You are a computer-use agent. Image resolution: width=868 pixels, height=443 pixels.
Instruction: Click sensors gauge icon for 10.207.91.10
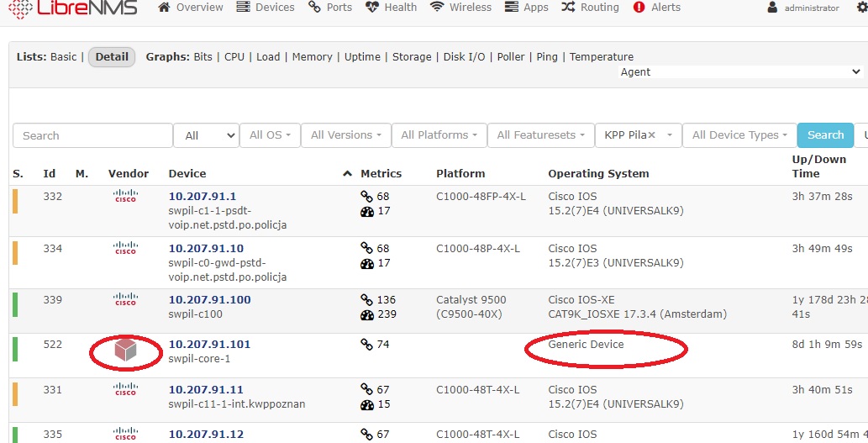click(x=367, y=263)
